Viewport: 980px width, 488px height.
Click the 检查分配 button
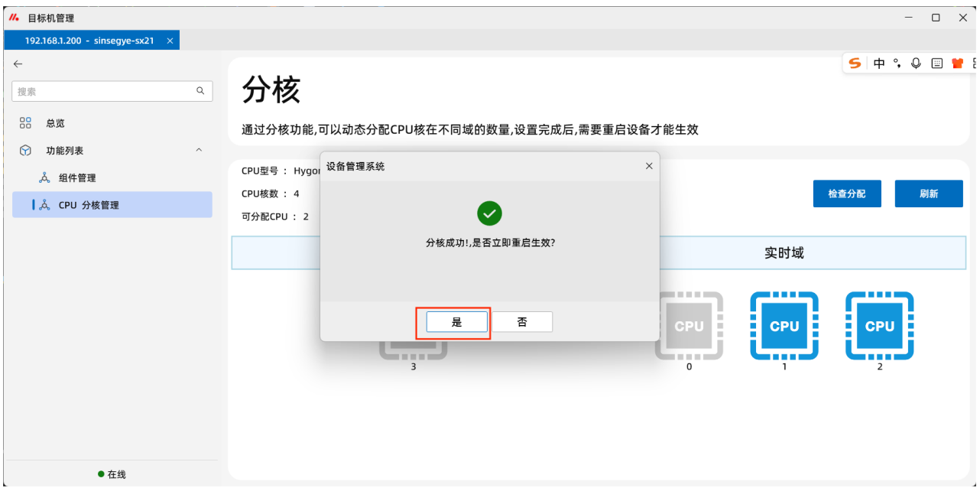point(847,194)
